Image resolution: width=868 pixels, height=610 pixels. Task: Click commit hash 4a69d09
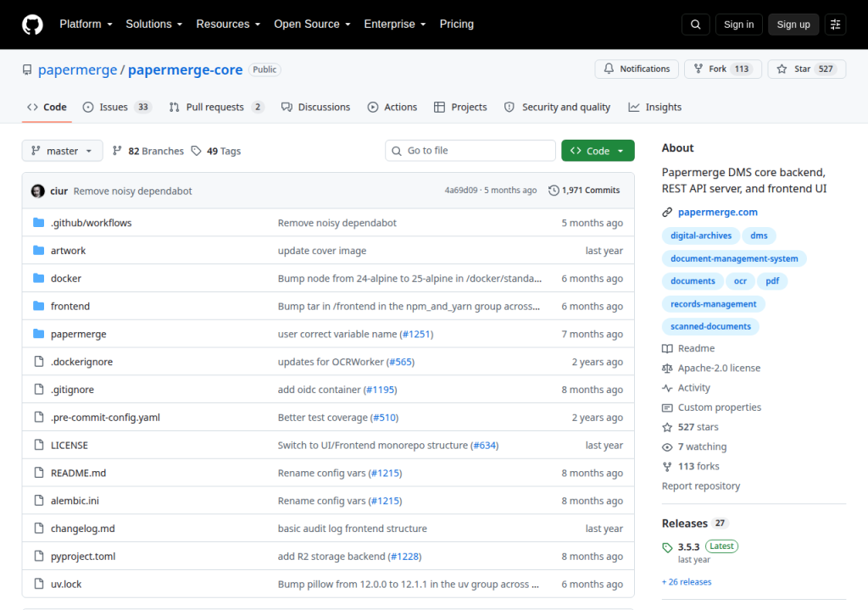pyautogui.click(x=460, y=191)
